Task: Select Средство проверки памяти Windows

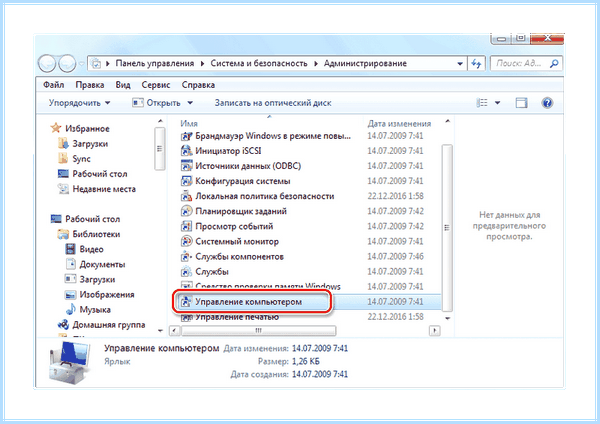Action: (x=267, y=286)
